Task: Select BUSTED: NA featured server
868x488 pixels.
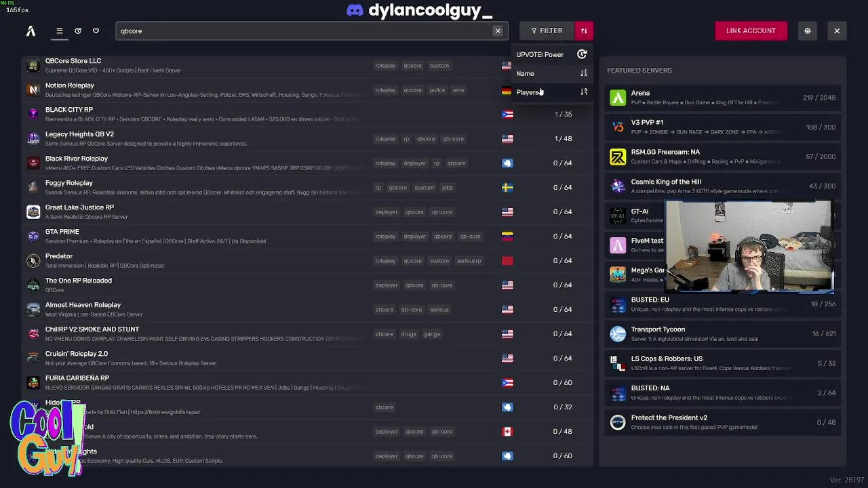Action: 723,393
